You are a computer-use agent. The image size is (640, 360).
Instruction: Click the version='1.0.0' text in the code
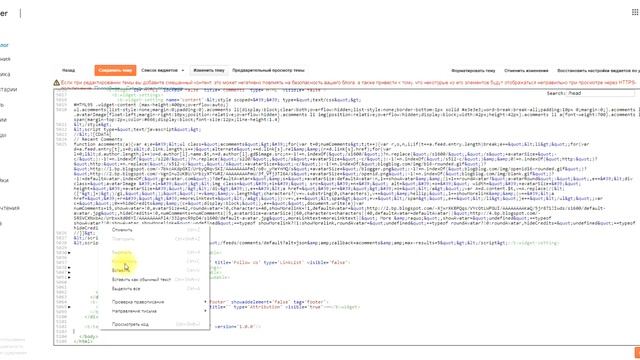pyautogui.click(x=234, y=327)
